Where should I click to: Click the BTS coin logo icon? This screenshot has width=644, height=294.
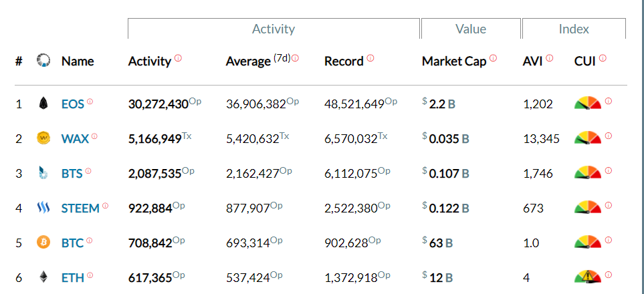(x=43, y=173)
